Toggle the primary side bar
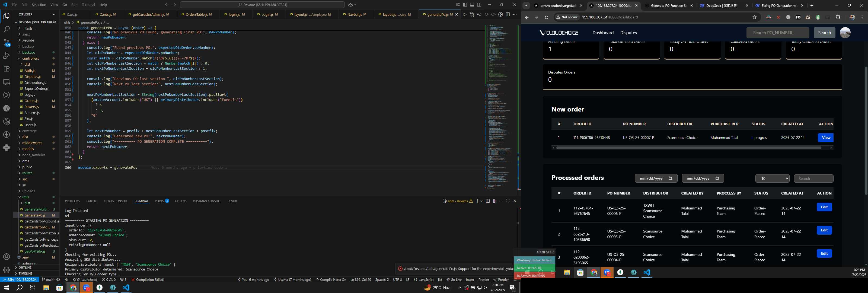The width and height of the screenshot is (868, 293). pos(465,5)
